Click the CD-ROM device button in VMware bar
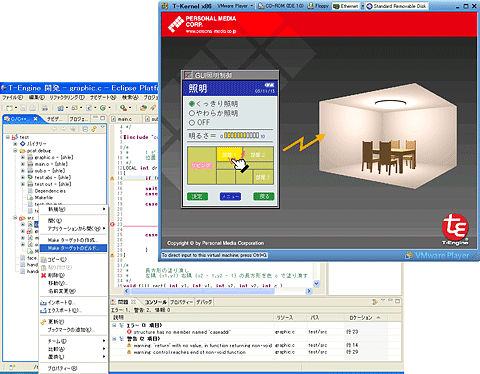The width and height of the screenshot is (480, 374). pos(280,6)
